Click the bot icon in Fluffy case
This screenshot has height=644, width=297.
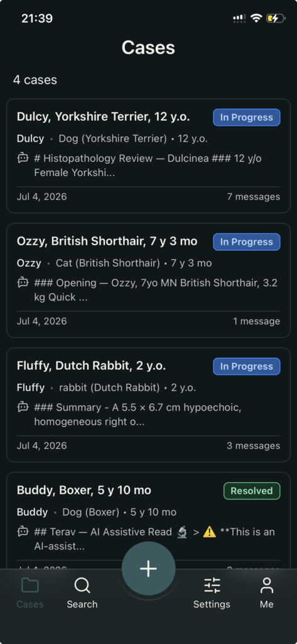pos(23,407)
